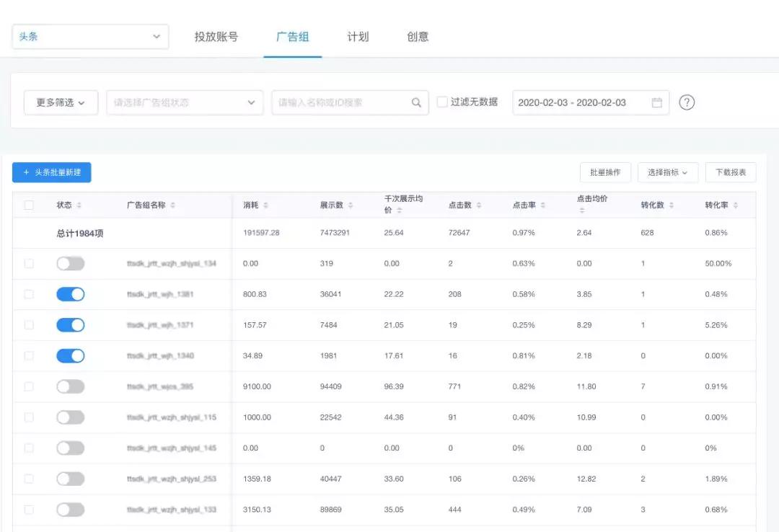Toggle off the switch for ttsdk_jrtt_wjh_1340

pyautogui.click(x=71, y=355)
